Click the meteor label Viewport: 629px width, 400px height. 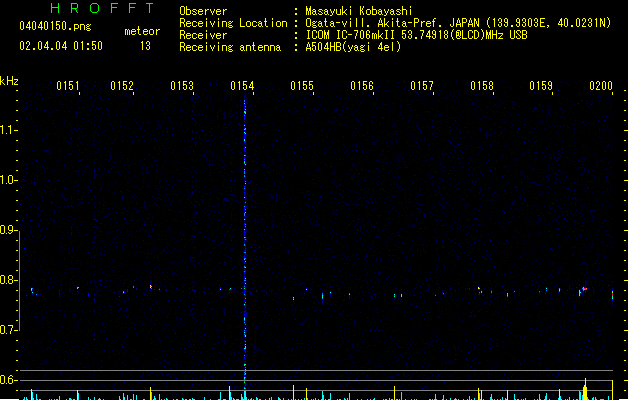pyautogui.click(x=142, y=31)
